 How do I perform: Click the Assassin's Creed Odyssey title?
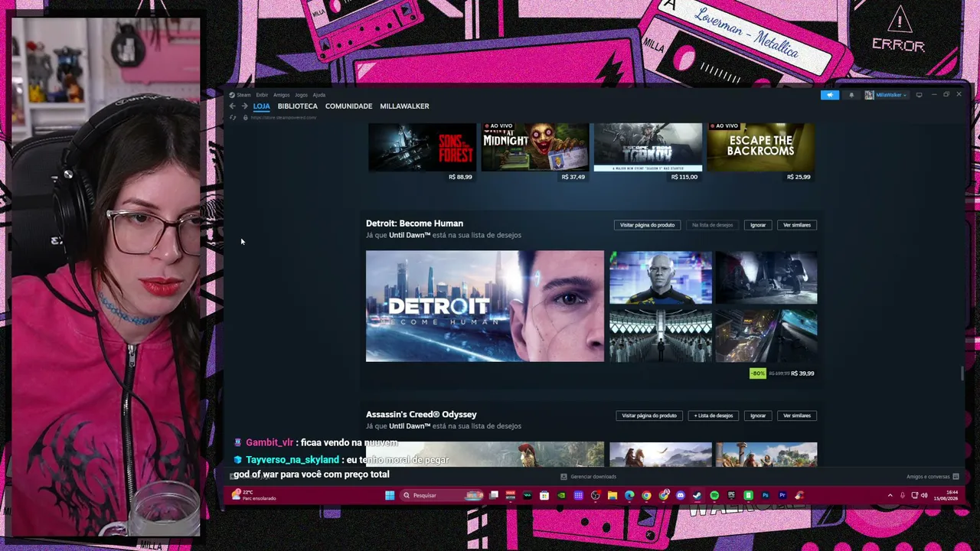click(421, 415)
